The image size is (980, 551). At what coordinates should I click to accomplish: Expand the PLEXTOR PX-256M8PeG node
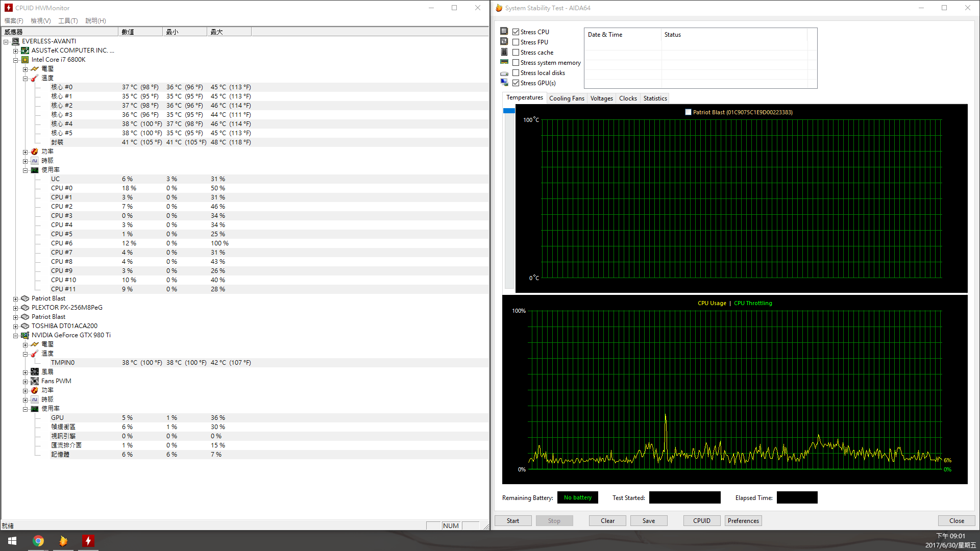click(16, 308)
